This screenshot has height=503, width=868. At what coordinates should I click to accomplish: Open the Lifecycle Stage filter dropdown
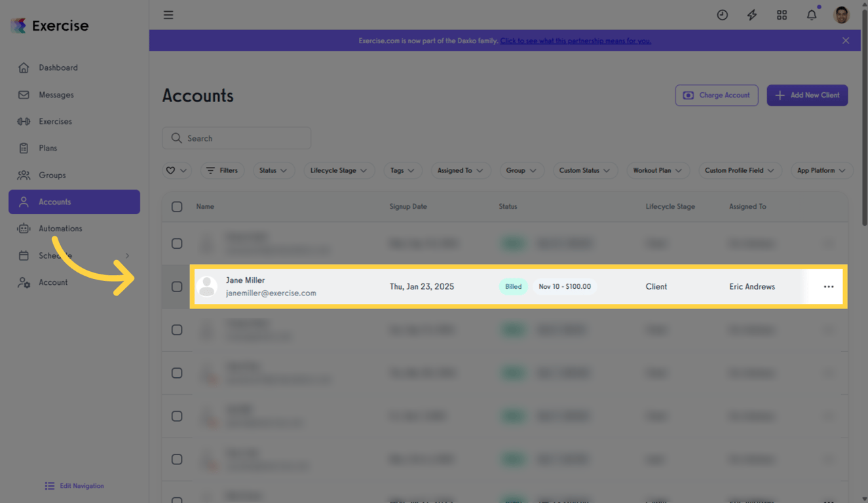coord(339,170)
